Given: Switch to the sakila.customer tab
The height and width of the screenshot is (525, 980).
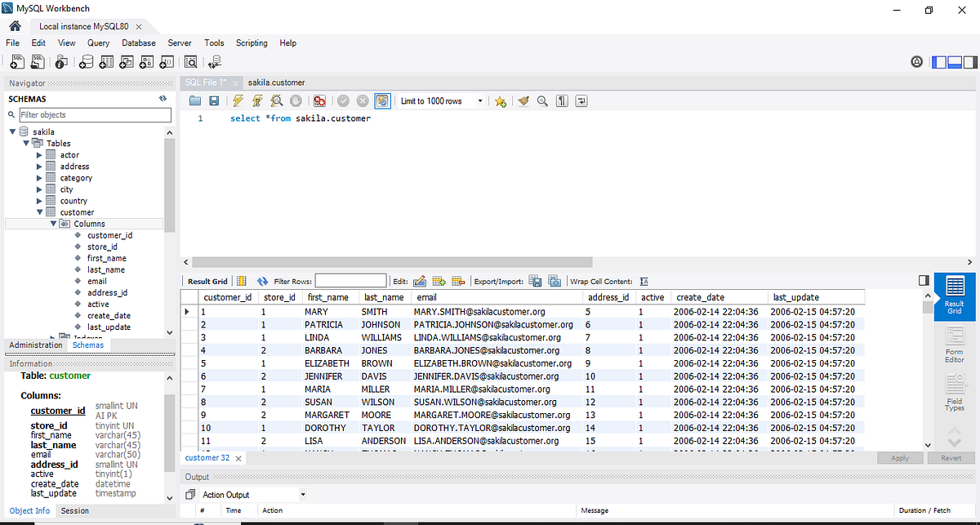Looking at the screenshot, I should point(276,82).
